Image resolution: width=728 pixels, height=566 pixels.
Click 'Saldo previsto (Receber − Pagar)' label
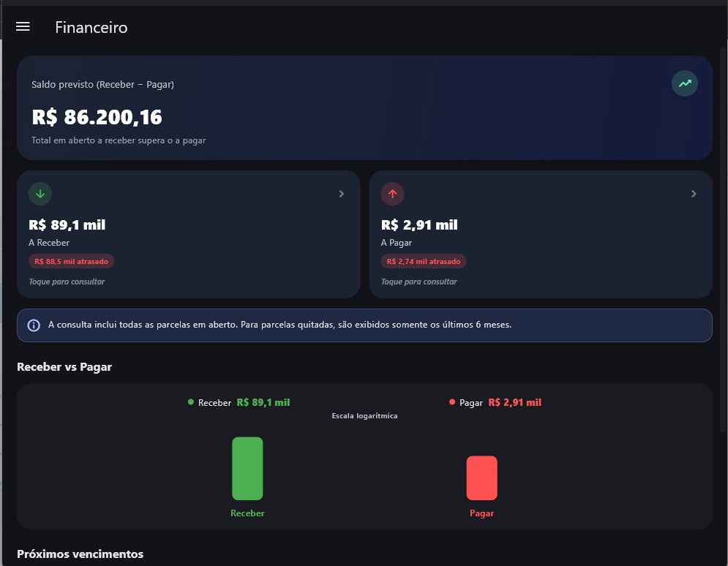[102, 84]
